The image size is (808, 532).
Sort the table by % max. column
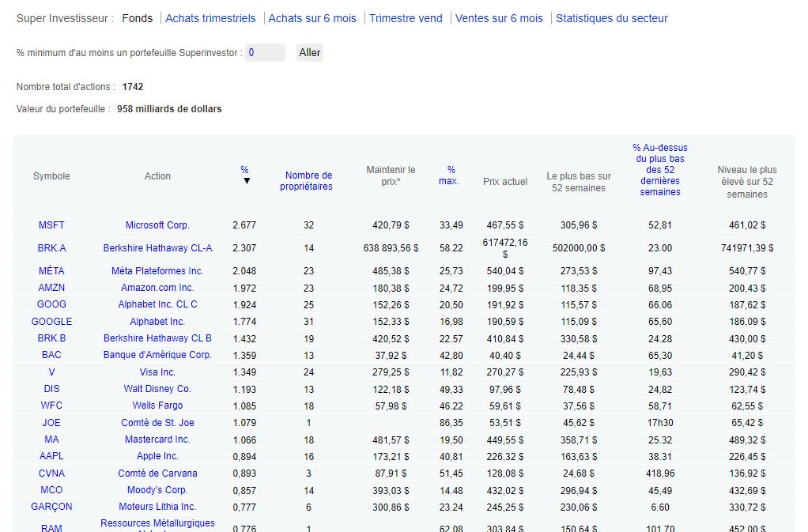coord(448,175)
